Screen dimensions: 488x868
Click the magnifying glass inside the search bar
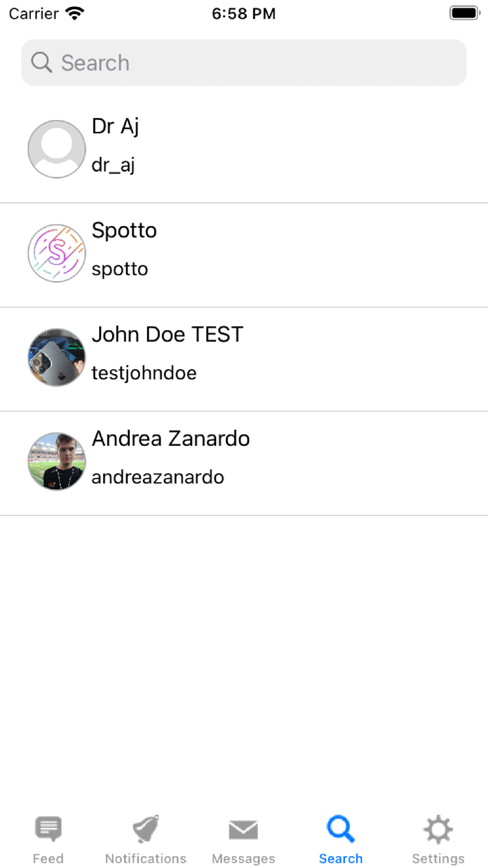point(41,62)
